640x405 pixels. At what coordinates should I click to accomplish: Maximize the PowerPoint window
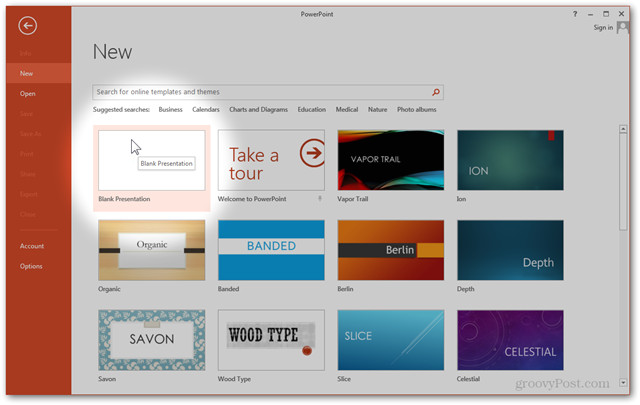point(606,14)
